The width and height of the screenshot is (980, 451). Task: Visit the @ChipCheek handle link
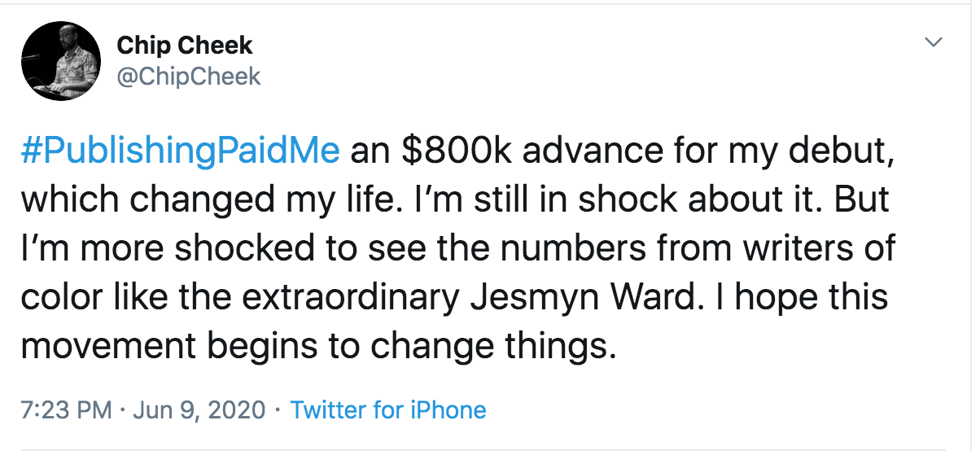click(x=189, y=77)
